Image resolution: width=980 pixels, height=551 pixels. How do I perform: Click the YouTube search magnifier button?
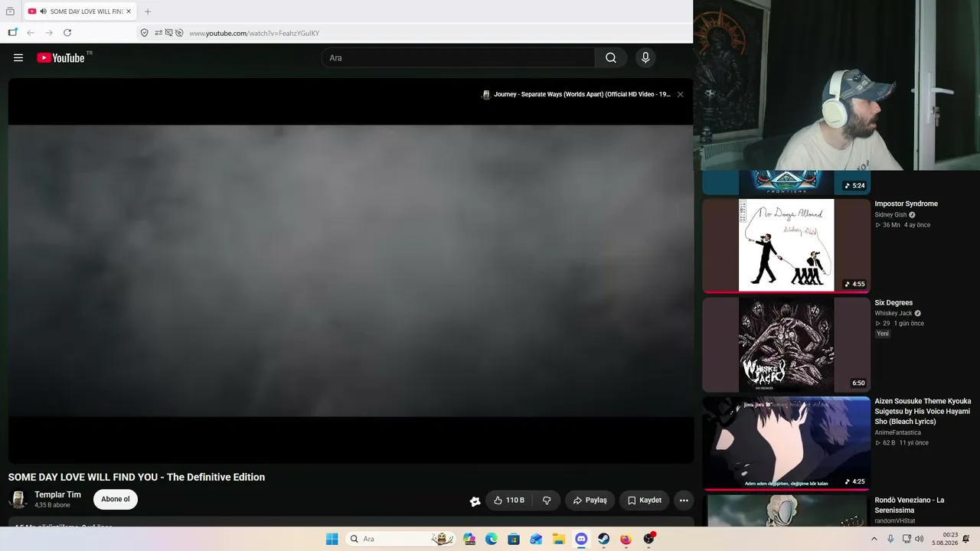(611, 57)
